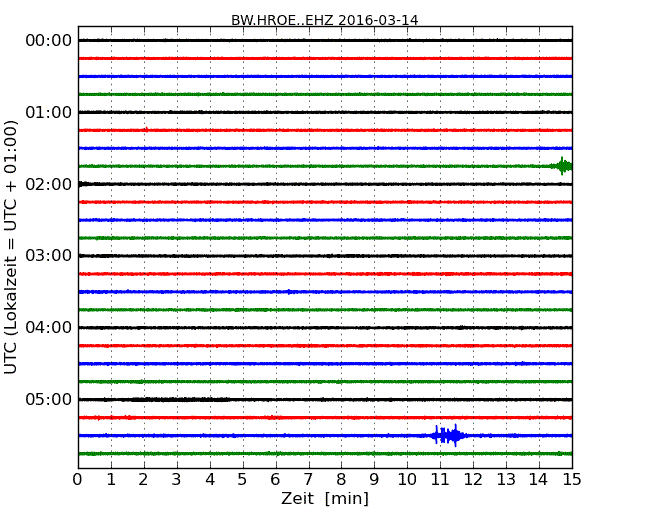650x520 pixels.
Task: Click the 02:00 time label
Action: pyautogui.click(x=49, y=184)
